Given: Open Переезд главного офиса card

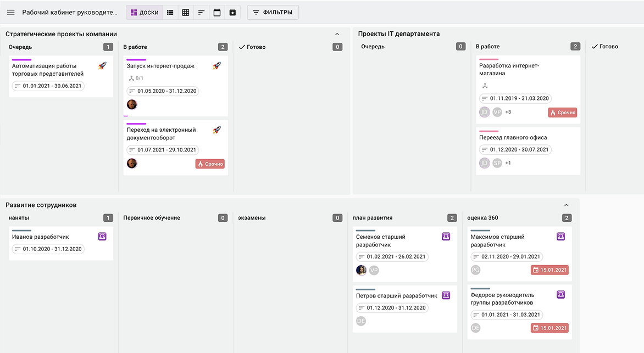Looking at the screenshot, I should [x=528, y=150].
